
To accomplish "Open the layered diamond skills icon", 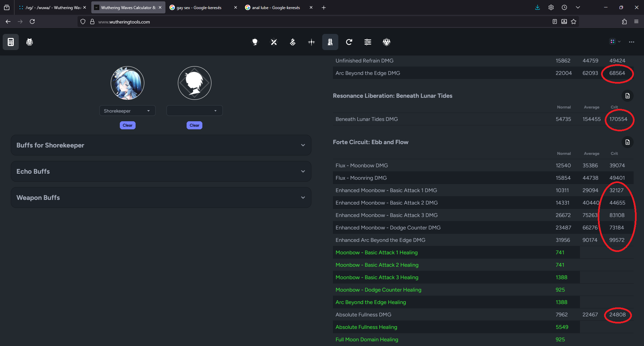I will (x=293, y=42).
